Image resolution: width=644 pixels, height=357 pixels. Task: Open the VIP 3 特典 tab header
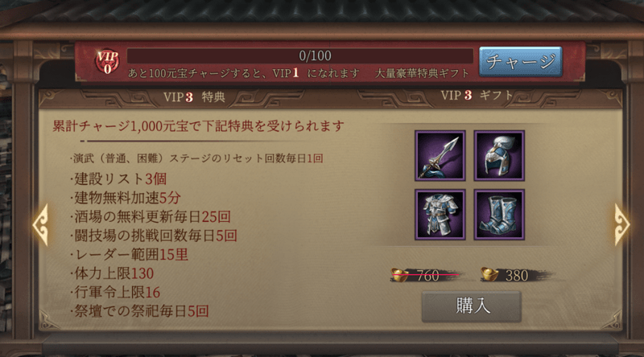[194, 96]
